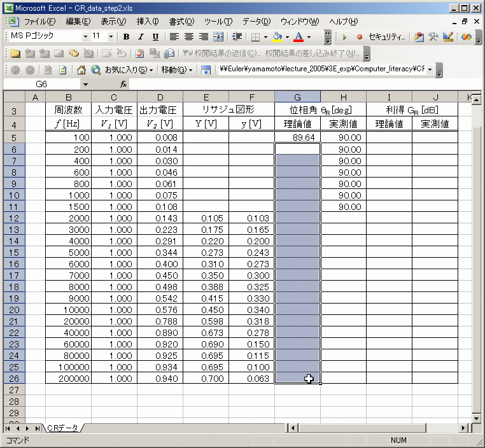The width and height of the screenshot is (485, 448).
Task: Toggle bold formatting
Action: (x=126, y=37)
